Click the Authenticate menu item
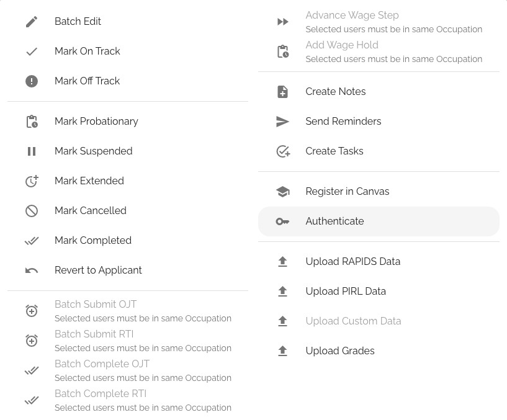 click(379, 221)
